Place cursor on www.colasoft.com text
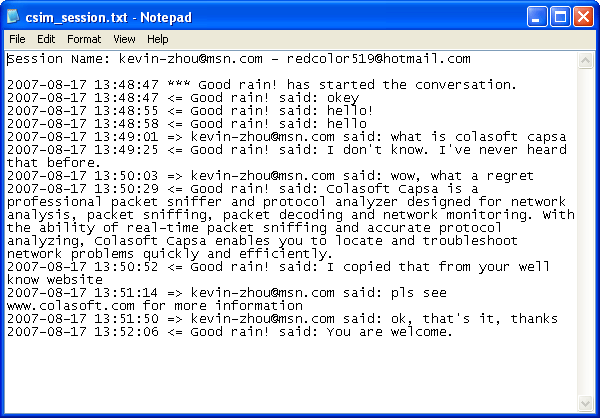 71,306
